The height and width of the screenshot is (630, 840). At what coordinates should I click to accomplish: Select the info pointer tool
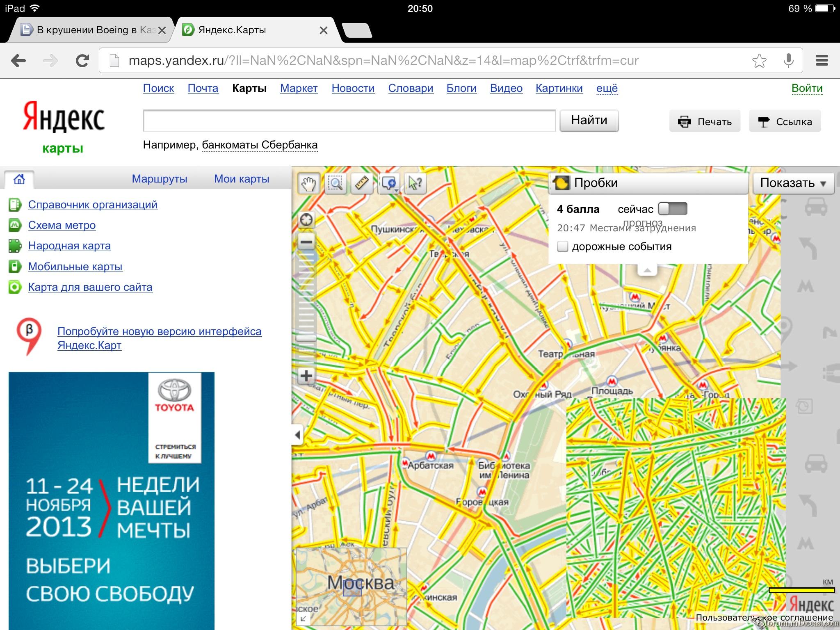click(x=415, y=183)
